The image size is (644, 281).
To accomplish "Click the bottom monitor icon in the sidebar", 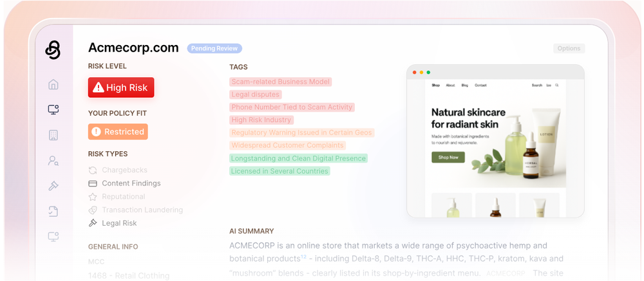I will [53, 237].
